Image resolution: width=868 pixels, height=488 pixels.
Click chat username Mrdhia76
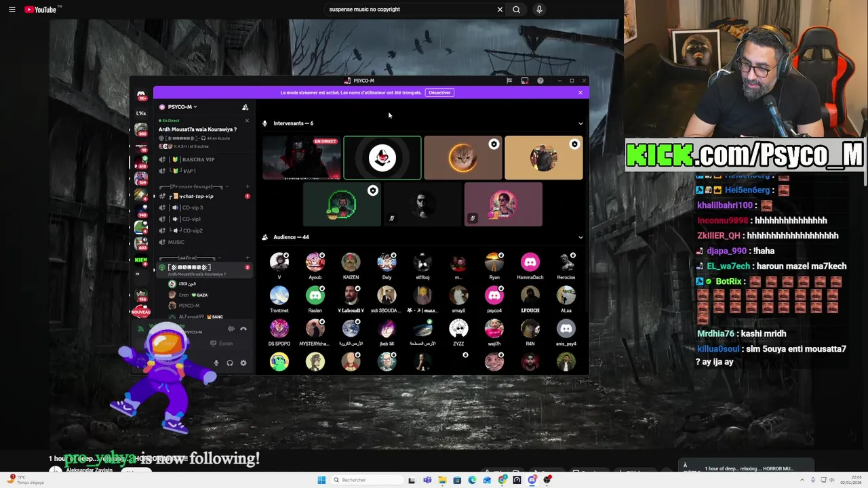tap(715, 333)
